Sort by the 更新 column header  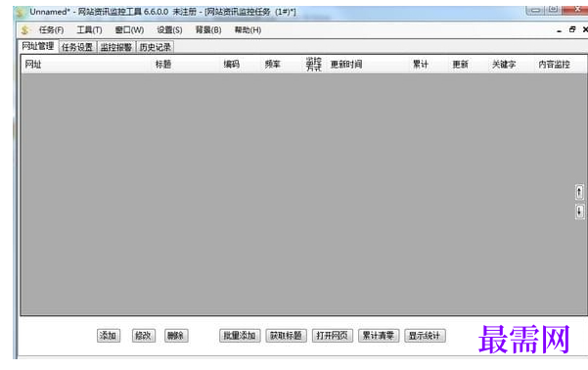[x=461, y=65]
